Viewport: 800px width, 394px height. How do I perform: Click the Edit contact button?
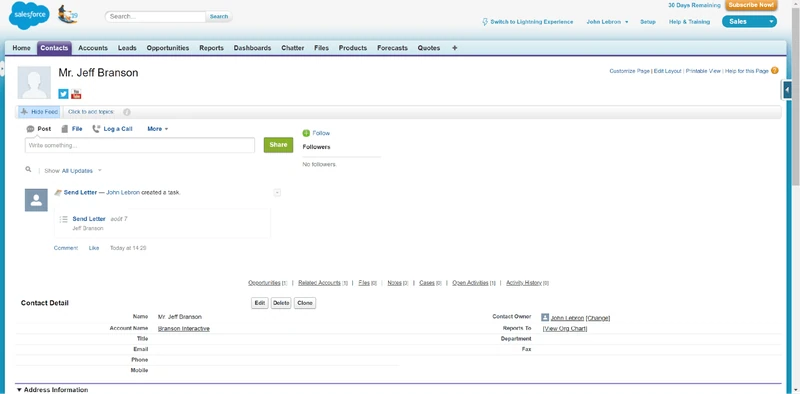coord(260,303)
